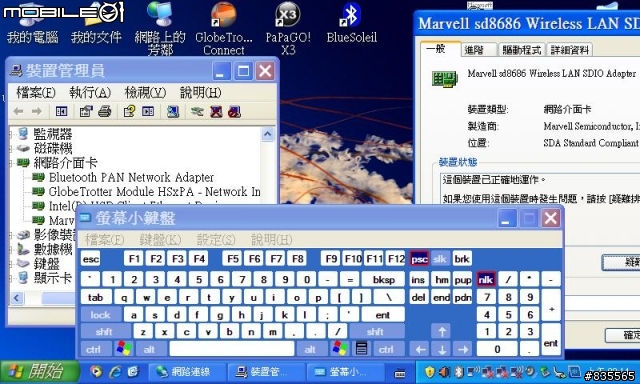Click the Print icon in Device Manager toolbar
This screenshot has height=384, width=640.
coord(104,111)
